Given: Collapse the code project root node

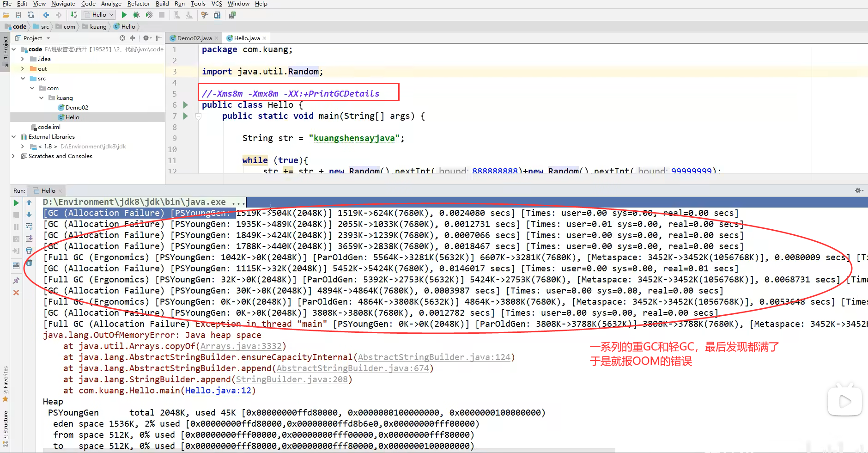Looking at the screenshot, I should 14,49.
